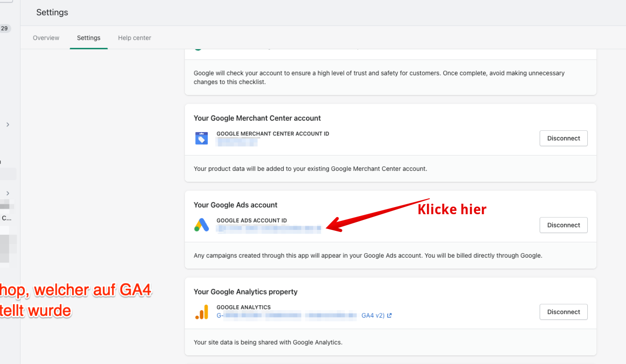Screen dimensions: 626x364
Task: Click the Google Analytics bar chart icon
Action: [x=202, y=312]
